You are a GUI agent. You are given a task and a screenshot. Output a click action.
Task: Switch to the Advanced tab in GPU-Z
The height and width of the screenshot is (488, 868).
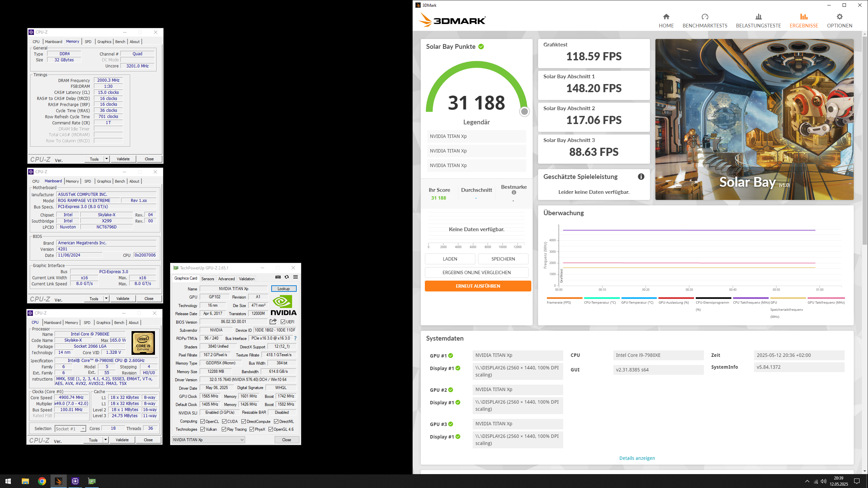point(226,279)
